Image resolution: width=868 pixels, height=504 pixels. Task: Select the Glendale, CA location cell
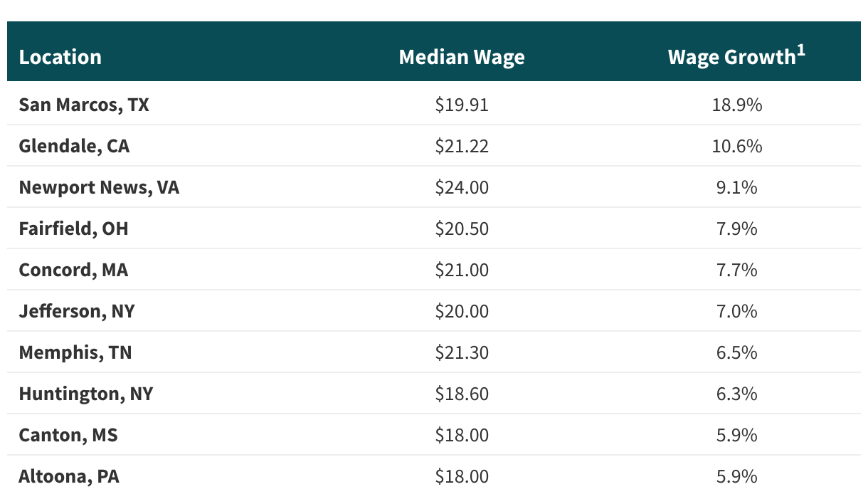click(x=74, y=147)
